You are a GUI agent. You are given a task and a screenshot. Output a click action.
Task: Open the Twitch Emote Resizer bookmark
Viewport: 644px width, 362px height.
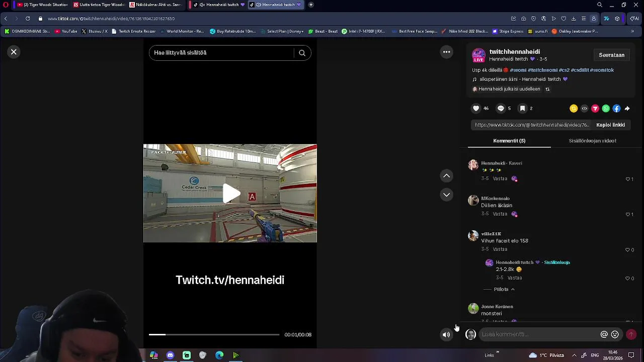click(133, 31)
